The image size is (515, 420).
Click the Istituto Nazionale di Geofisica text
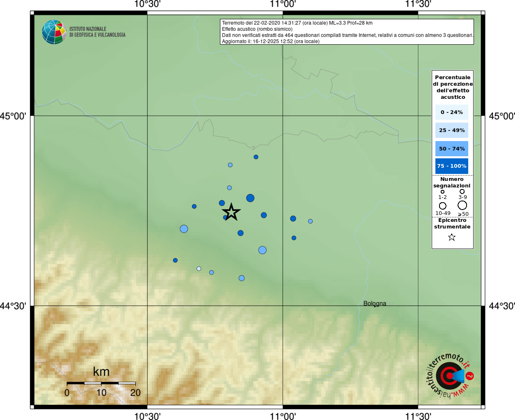point(97,32)
